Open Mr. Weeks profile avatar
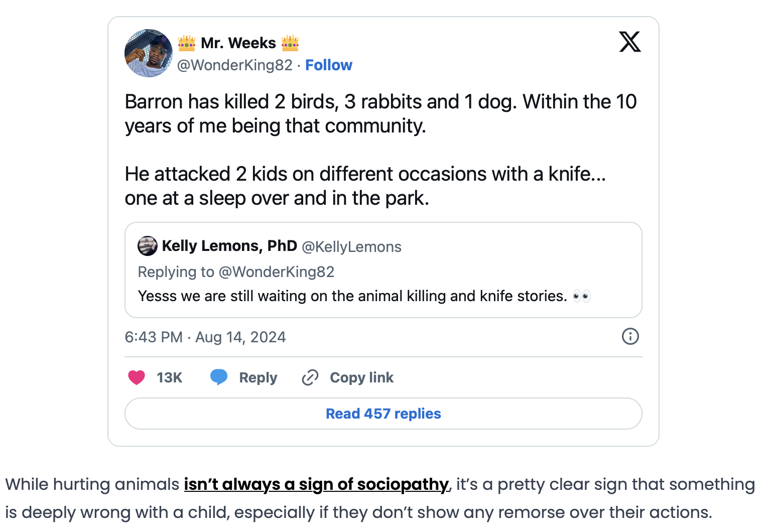This screenshot has height=532, width=768. pyautogui.click(x=149, y=53)
